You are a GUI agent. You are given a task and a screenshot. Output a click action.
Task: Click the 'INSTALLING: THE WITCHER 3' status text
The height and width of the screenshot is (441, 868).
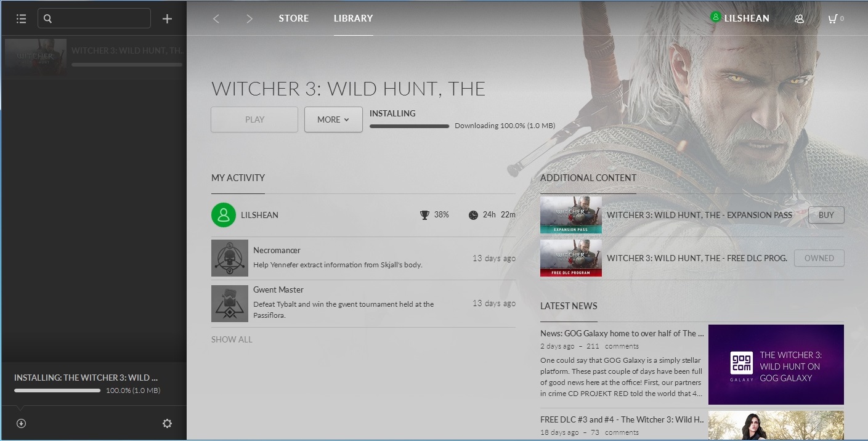86,378
